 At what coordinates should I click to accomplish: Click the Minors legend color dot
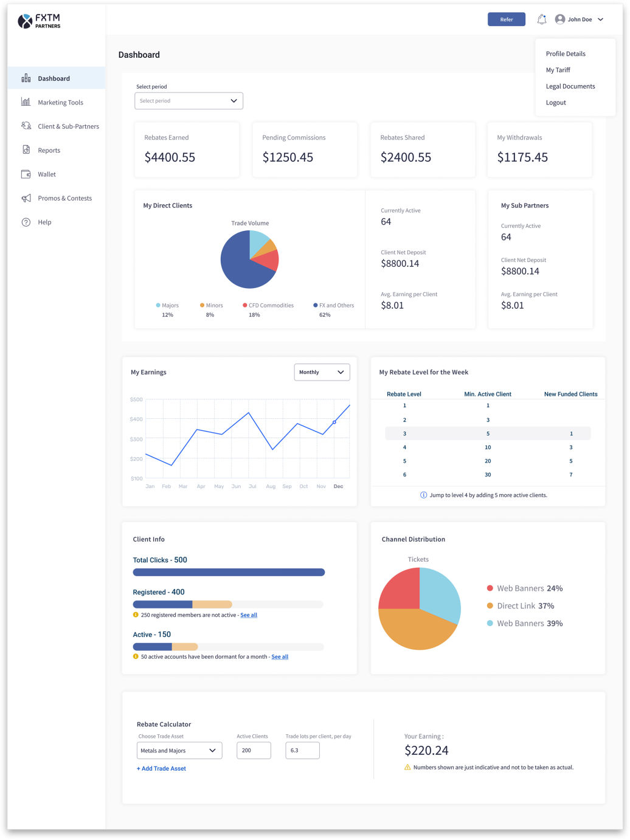tap(202, 305)
